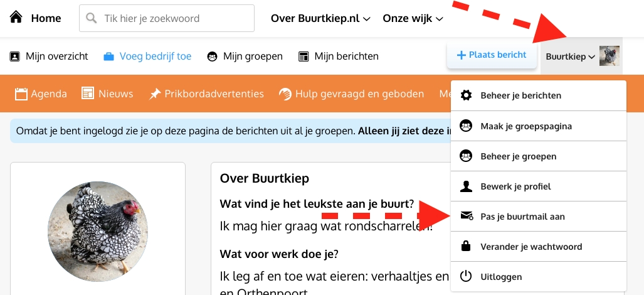
Task: Click the round chicken profile photo
Action: point(98,230)
